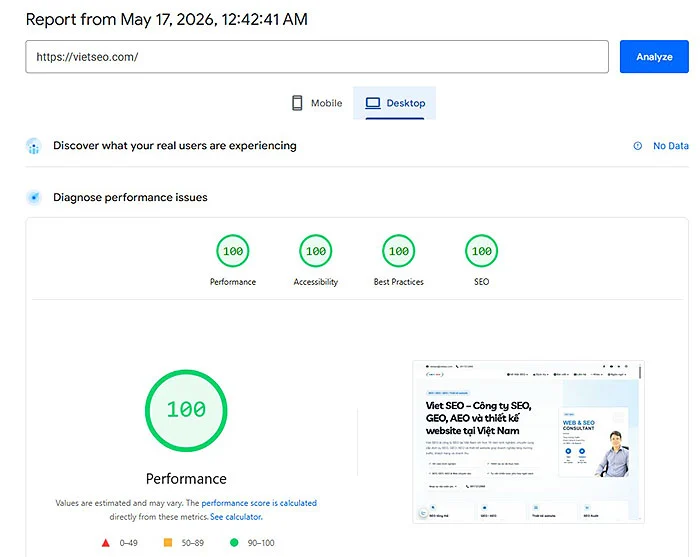Image resolution: width=700 pixels, height=557 pixels.
Task: Click the desktop laptop icon
Action: pos(373,103)
